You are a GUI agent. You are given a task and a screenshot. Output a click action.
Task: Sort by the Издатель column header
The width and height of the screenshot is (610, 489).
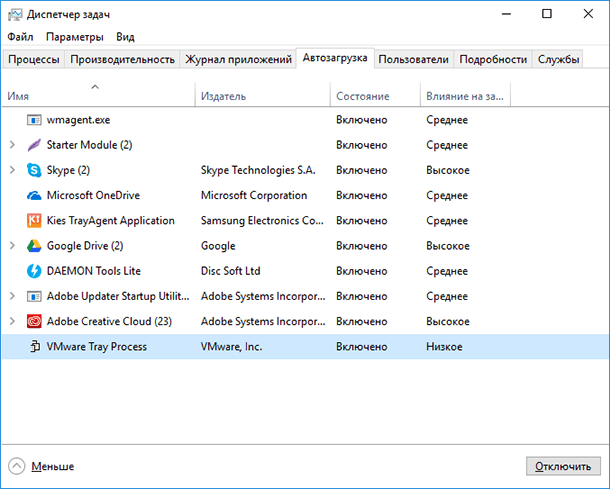263,94
